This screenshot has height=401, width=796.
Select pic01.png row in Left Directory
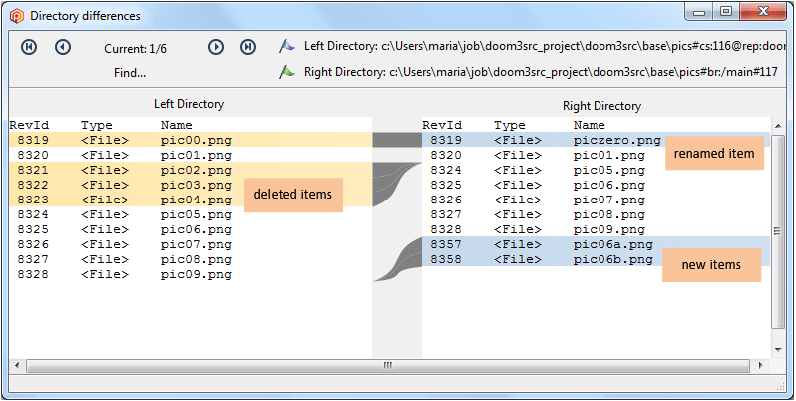click(x=190, y=155)
